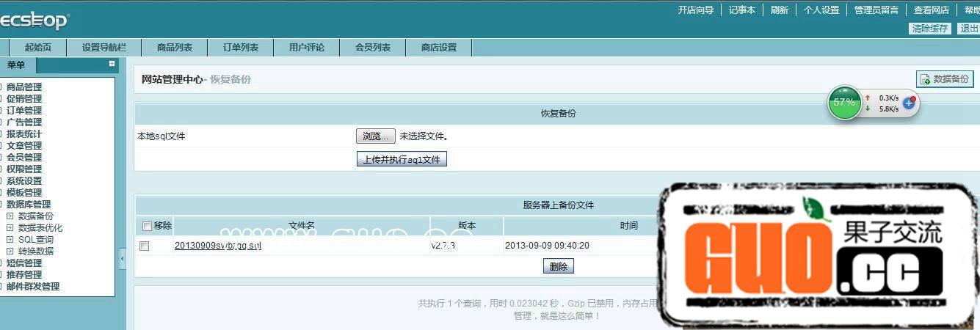Click the blue plus icon on speed widget

click(x=909, y=103)
